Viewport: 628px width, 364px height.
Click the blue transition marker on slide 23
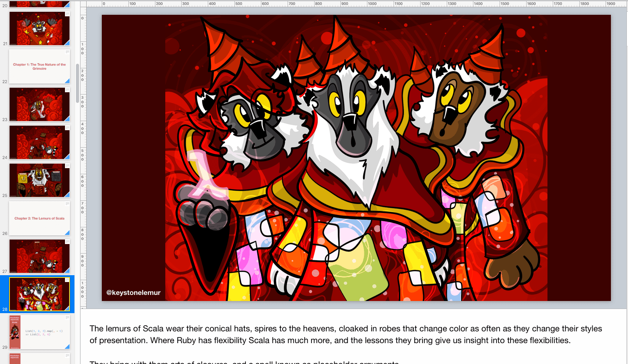click(68, 119)
